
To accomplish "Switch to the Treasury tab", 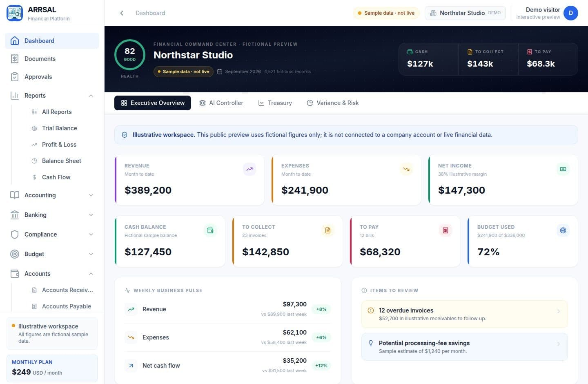I will pos(275,103).
